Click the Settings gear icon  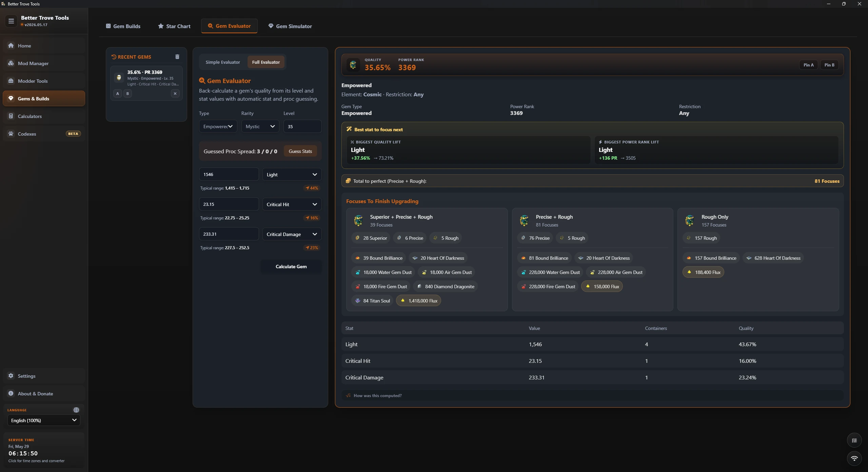[11, 376]
